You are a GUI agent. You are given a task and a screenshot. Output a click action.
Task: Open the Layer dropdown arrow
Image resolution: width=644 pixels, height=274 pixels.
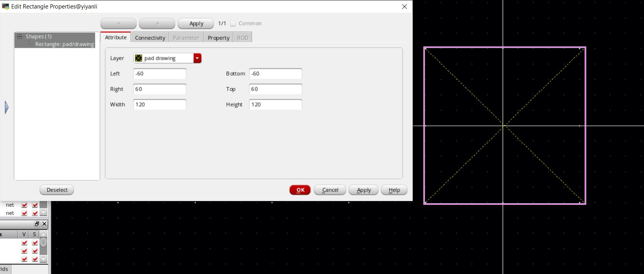pyautogui.click(x=197, y=58)
